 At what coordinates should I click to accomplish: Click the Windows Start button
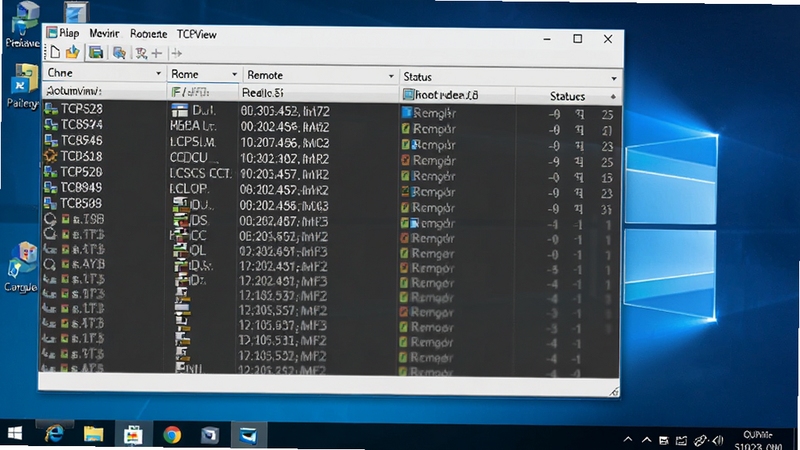point(15,434)
